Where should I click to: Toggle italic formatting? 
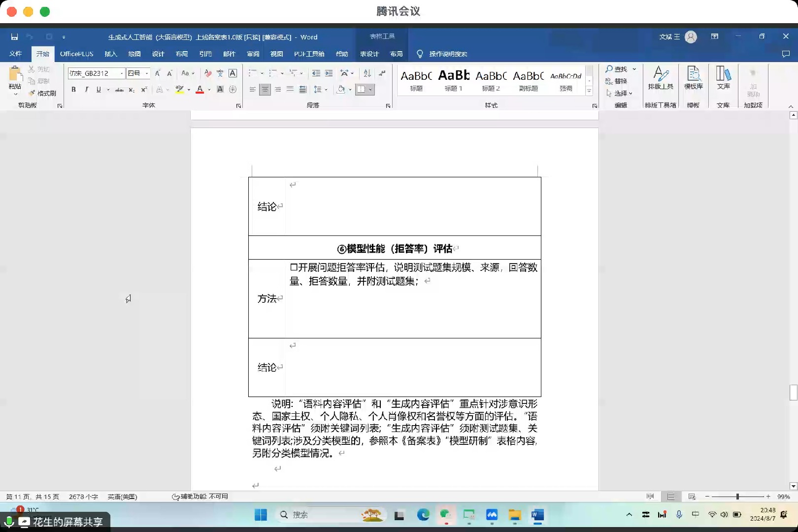(86, 90)
